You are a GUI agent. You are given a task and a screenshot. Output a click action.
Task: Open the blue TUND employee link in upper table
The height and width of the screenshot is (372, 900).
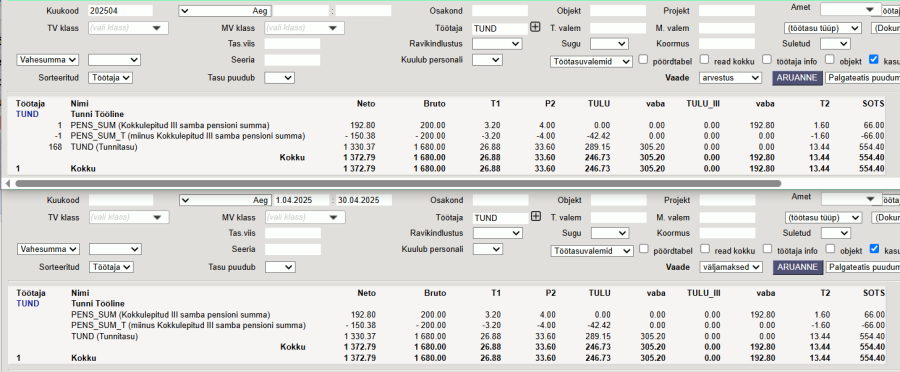tap(28, 114)
